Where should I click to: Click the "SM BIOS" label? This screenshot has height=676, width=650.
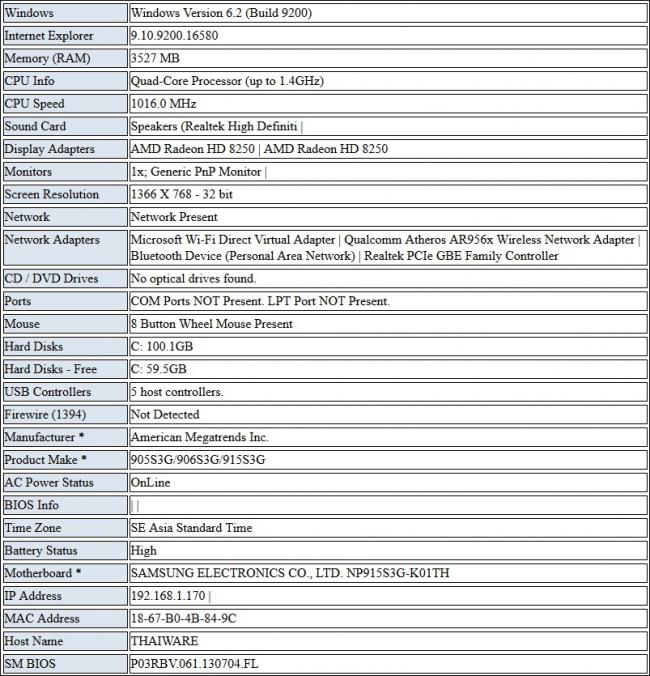(30, 664)
